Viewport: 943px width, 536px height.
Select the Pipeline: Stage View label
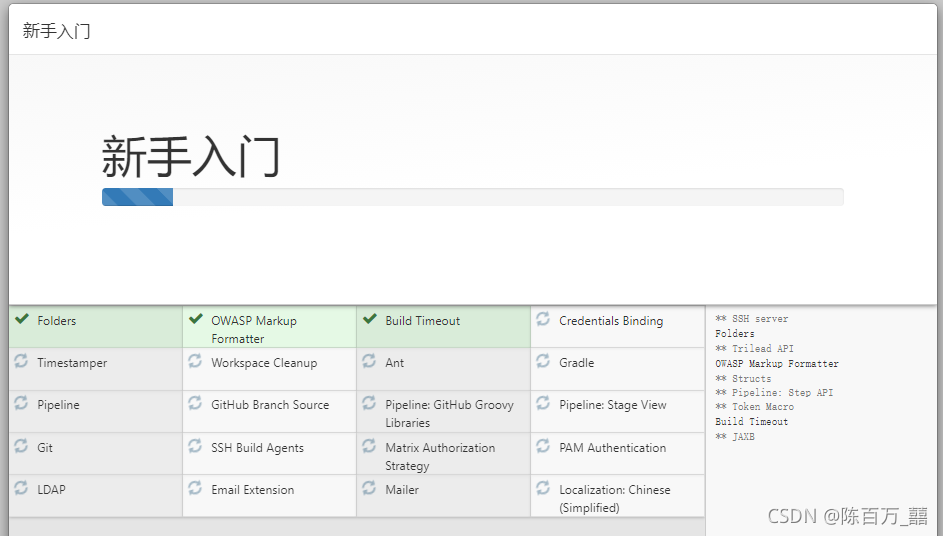(613, 405)
